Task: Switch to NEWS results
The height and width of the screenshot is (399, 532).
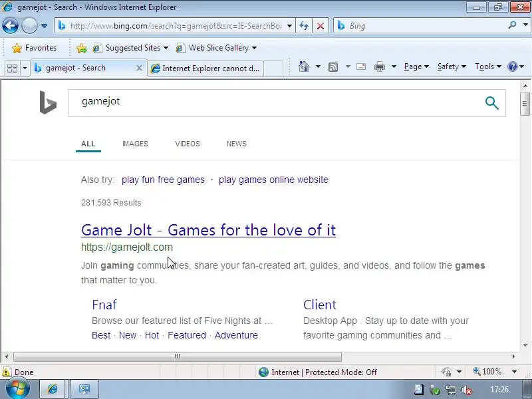Action: click(x=237, y=144)
